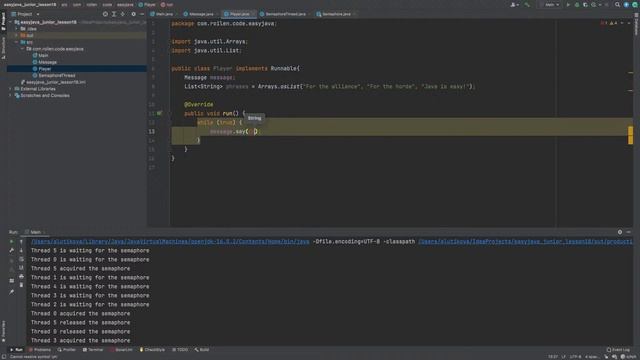Click the override gutter icon by run()
Screen dimensions: 640x360
(160, 113)
